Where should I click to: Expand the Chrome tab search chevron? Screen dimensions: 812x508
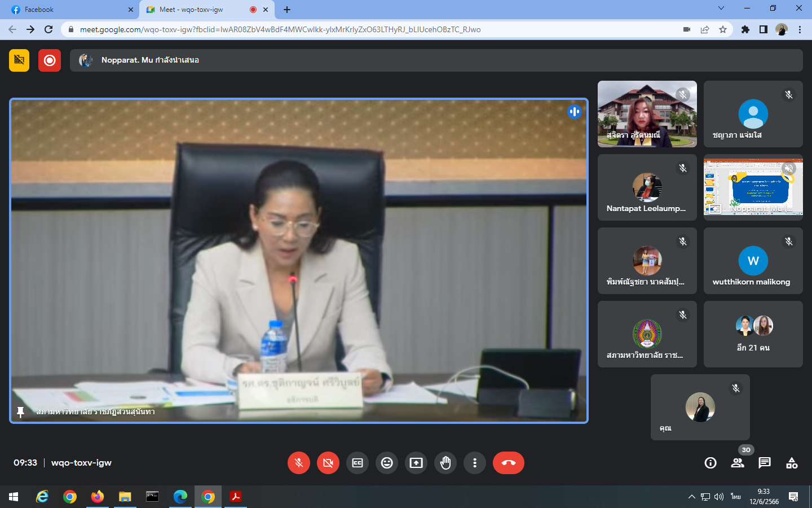(721, 8)
